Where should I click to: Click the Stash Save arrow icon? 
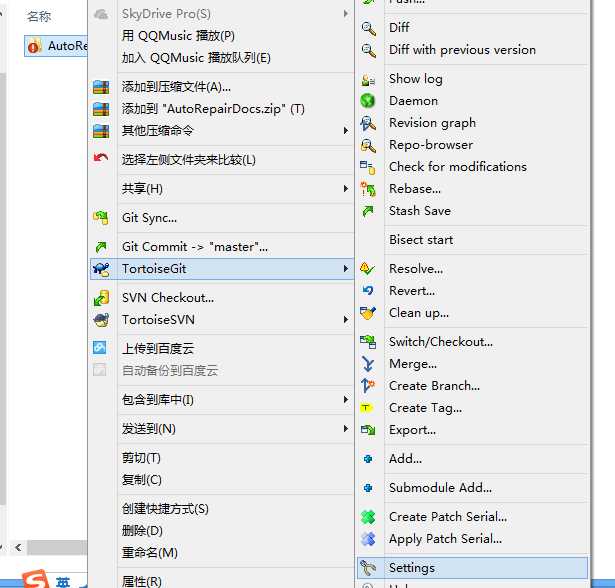tap(368, 211)
